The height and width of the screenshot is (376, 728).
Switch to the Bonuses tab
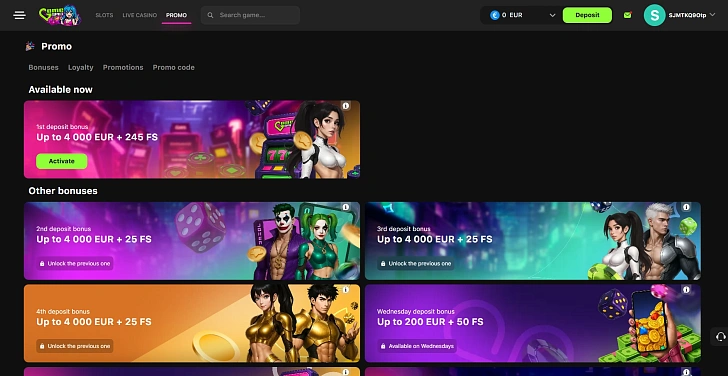coord(43,67)
